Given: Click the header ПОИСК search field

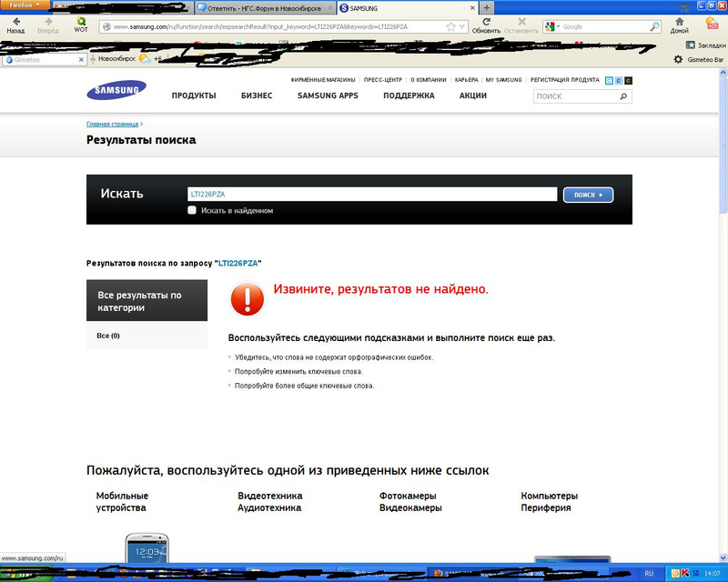Looking at the screenshot, I should (576, 96).
